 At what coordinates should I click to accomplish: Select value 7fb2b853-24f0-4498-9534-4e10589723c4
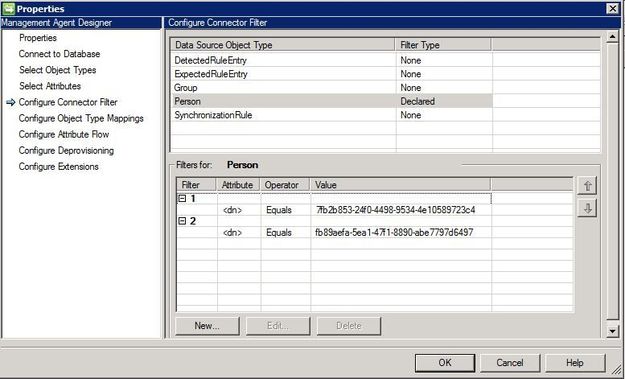pos(395,210)
